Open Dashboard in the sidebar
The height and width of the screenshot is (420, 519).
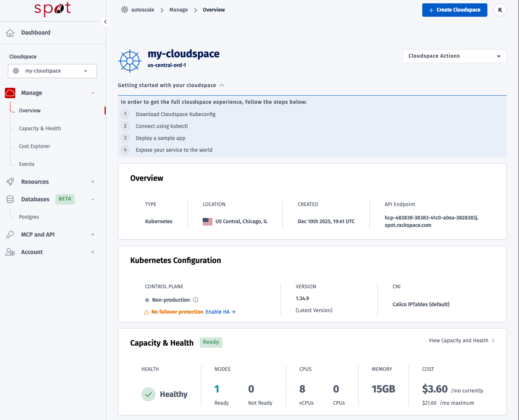pyautogui.click(x=36, y=33)
